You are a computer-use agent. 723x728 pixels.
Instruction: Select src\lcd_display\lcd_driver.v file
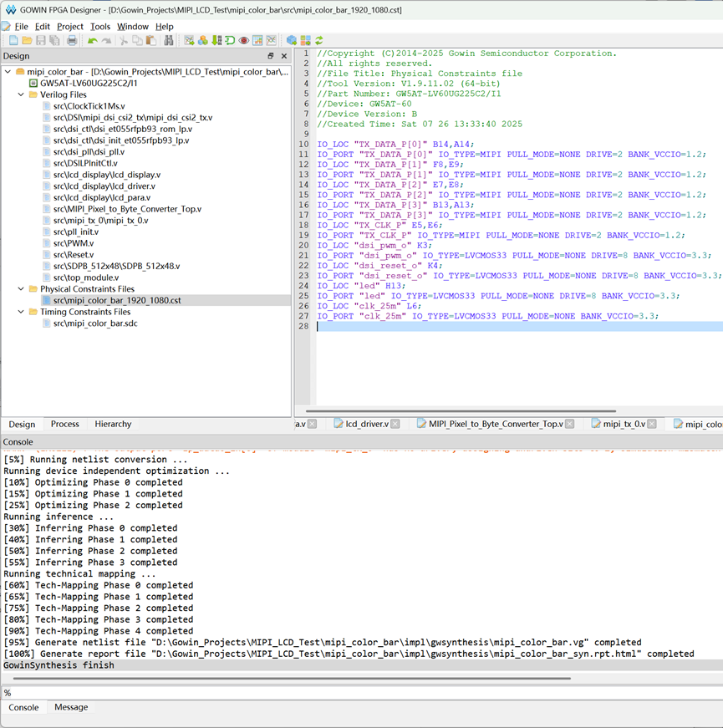click(104, 186)
